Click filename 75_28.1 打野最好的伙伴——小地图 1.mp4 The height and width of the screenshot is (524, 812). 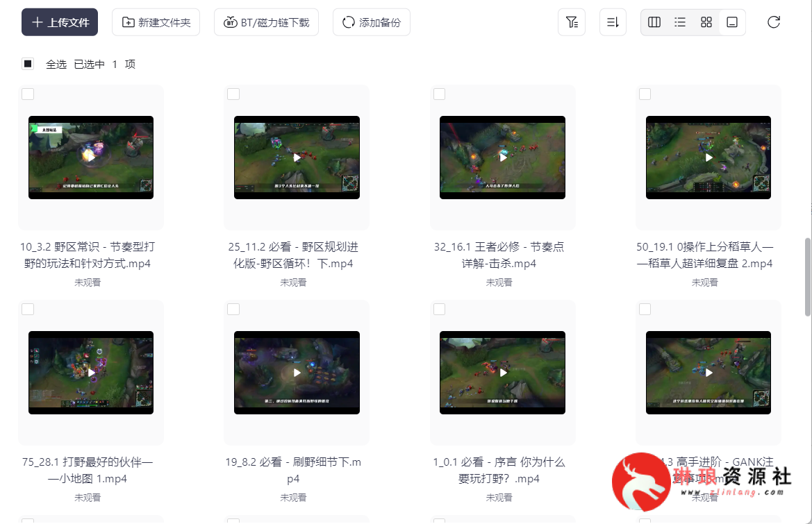(88, 470)
